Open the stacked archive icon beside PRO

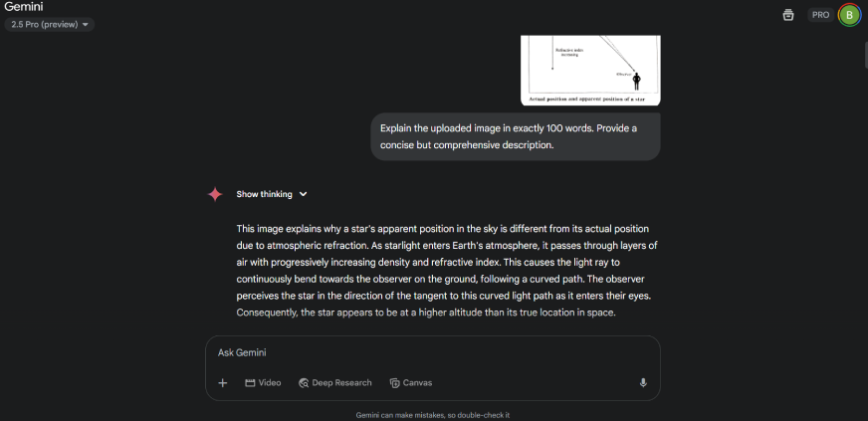788,15
